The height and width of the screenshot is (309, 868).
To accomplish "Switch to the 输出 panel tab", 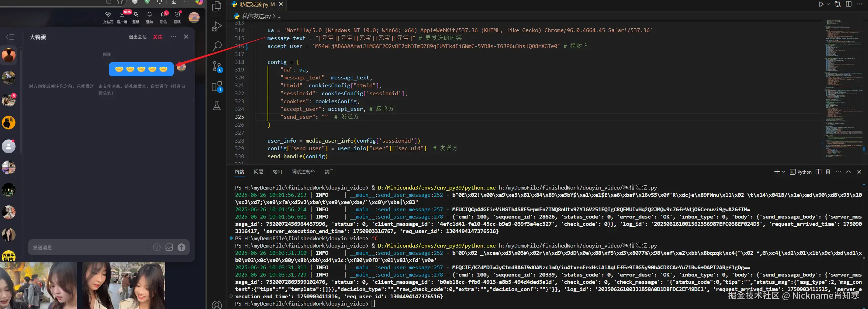I will [277, 172].
